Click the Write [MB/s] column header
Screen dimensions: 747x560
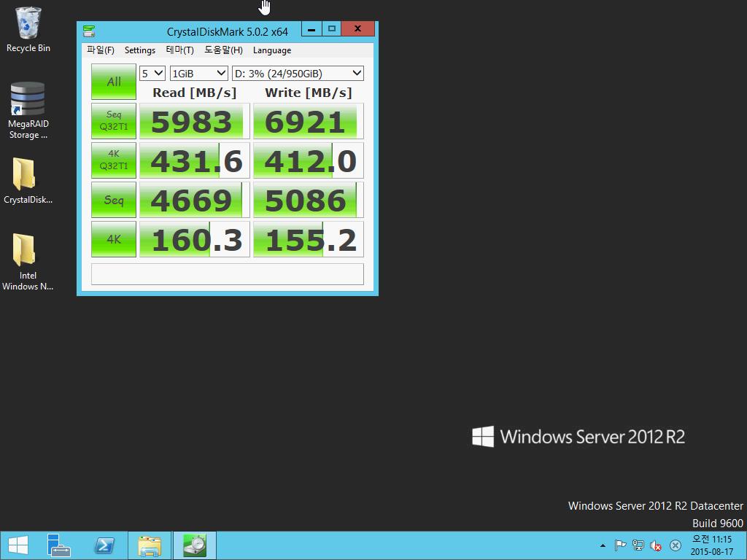click(x=309, y=93)
